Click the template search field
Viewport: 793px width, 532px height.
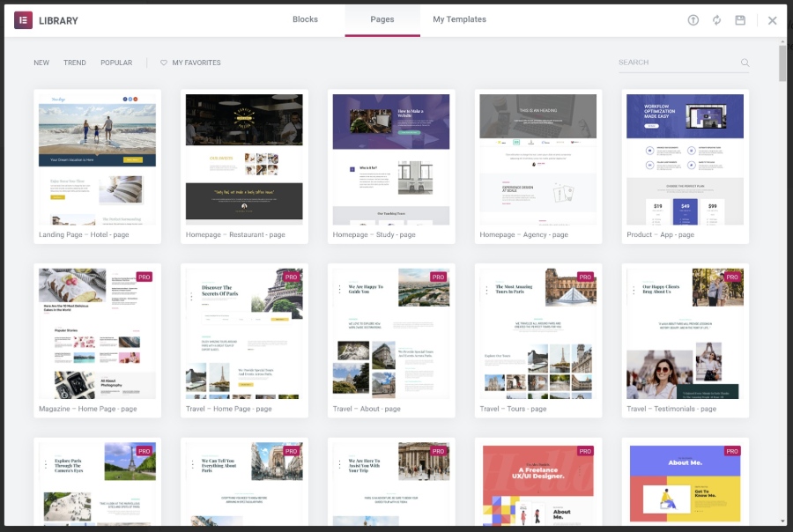684,63
